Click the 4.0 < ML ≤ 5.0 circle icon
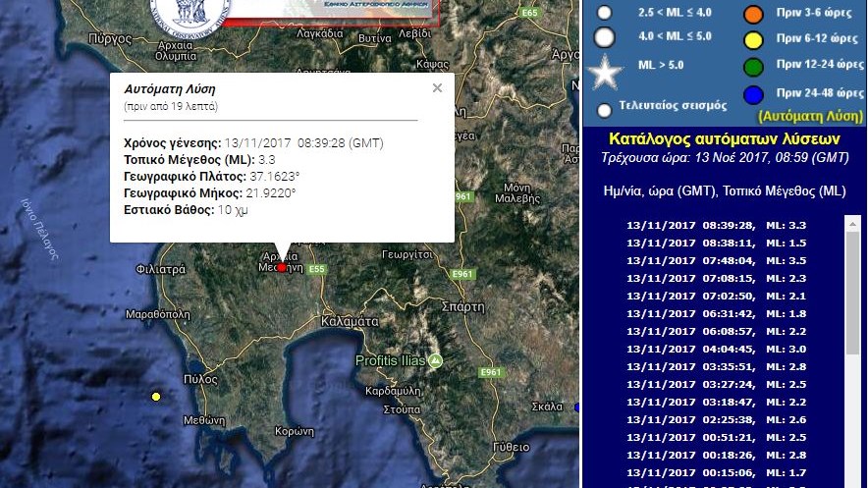 [x=605, y=37]
